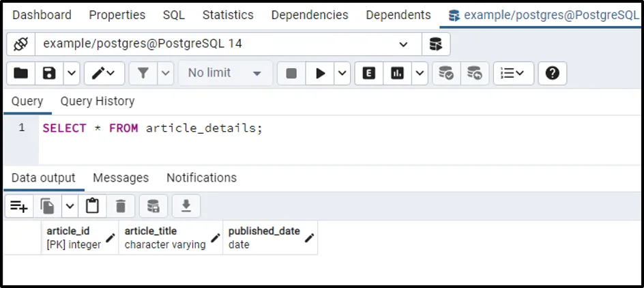This screenshot has width=644, height=288.
Task: Select the published_date column header
Action: click(264, 237)
